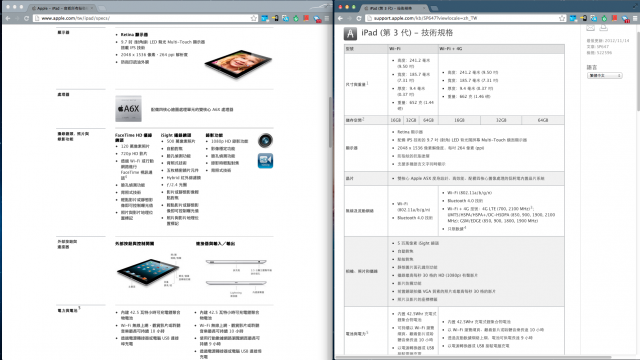Click the 'f/2.4' aperture line
The width and height of the screenshot is (640, 360).
(176, 185)
